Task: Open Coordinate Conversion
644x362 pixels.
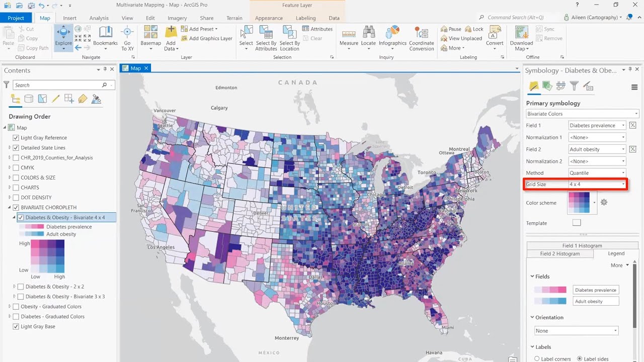Action: tap(422, 38)
